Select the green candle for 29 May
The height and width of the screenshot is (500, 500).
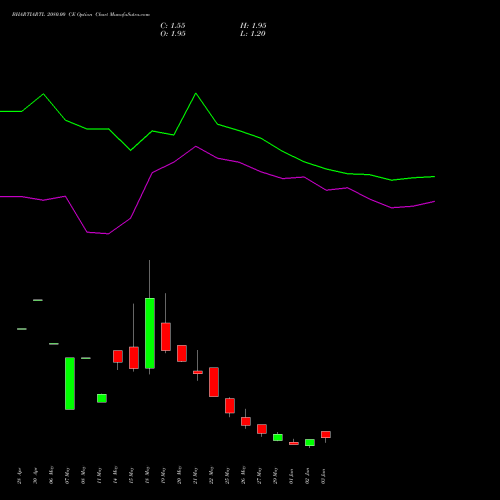(x=278, y=437)
